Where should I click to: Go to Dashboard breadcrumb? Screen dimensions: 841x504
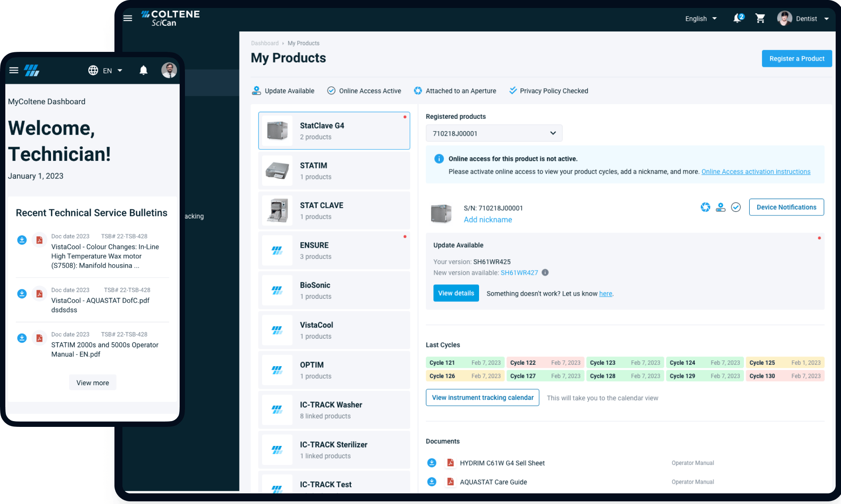point(265,43)
